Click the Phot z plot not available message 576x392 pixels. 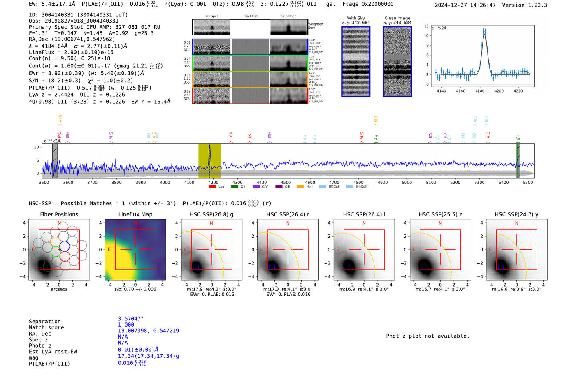(x=427, y=336)
